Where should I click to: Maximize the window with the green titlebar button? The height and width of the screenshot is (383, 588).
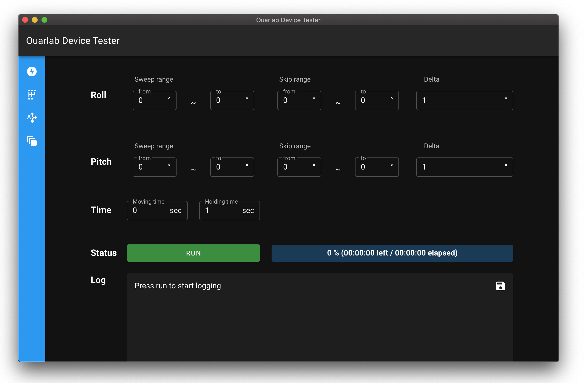pyautogui.click(x=44, y=20)
